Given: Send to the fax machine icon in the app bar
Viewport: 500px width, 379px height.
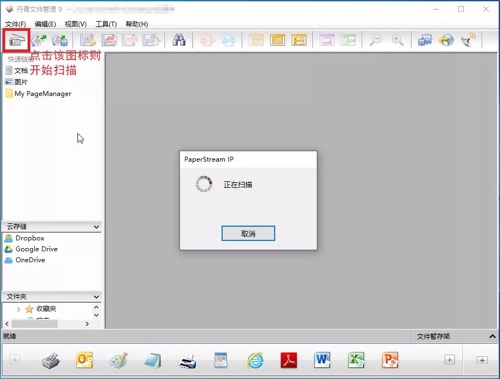Looking at the screenshot, I should click(x=51, y=361).
